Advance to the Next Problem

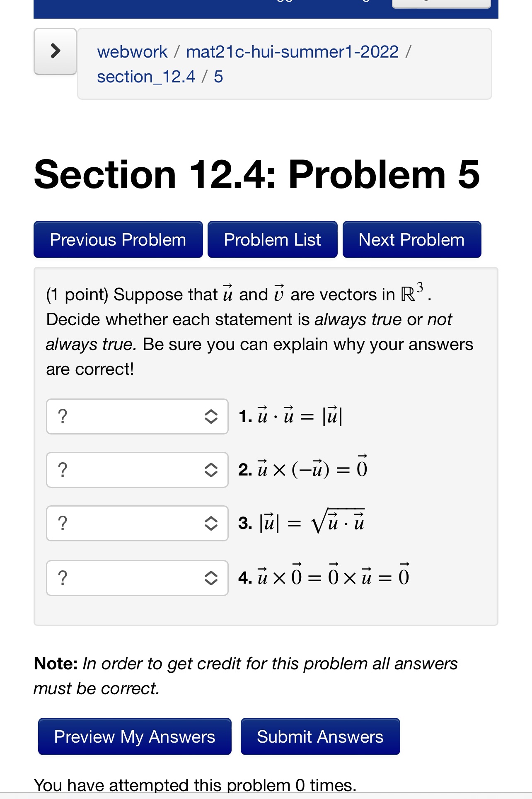coord(411,239)
